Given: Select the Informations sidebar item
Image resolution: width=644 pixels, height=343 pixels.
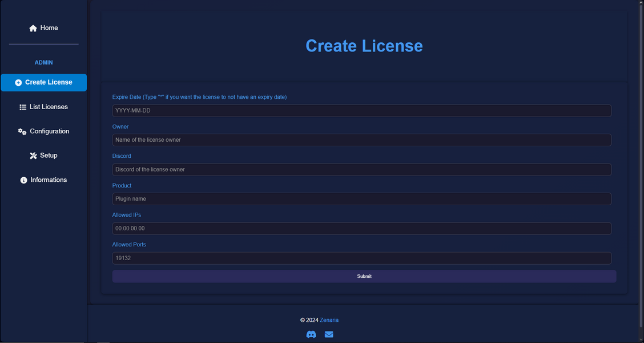Looking at the screenshot, I should click(49, 180).
